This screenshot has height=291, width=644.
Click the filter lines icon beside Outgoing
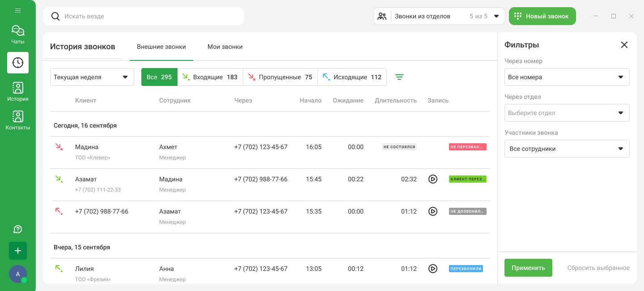pos(399,77)
